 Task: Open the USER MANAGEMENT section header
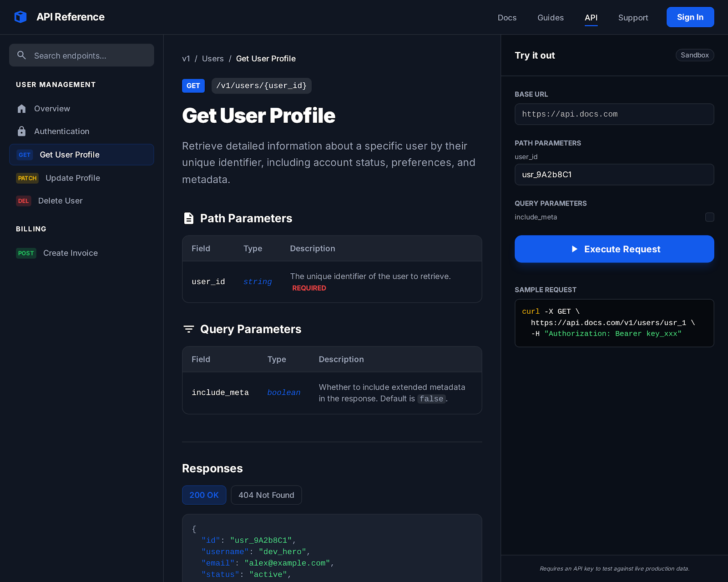point(56,85)
